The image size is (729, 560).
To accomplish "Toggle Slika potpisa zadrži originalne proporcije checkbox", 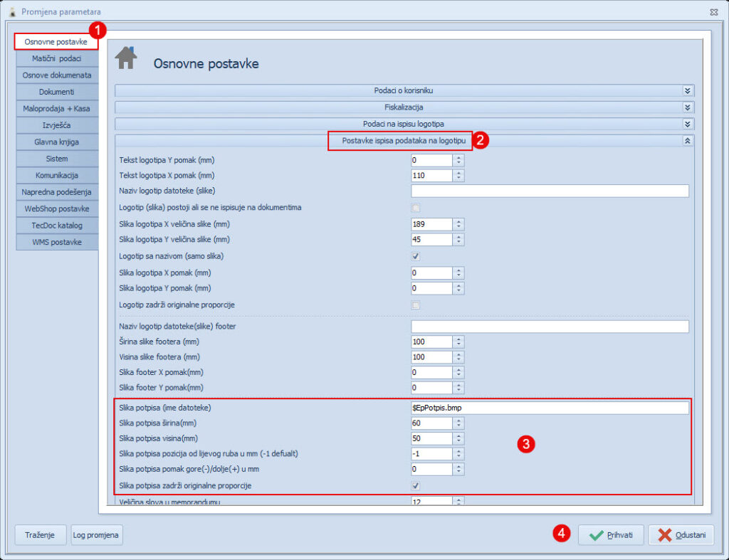I will click(x=416, y=486).
